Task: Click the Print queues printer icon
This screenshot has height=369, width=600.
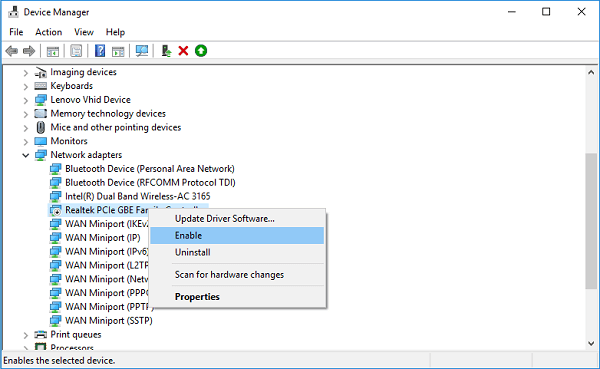Action: click(41, 335)
